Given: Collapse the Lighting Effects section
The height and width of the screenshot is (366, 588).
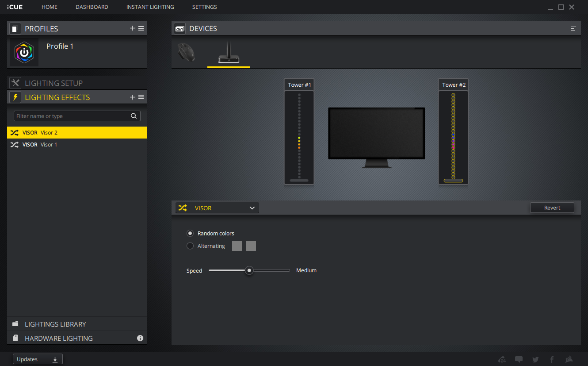Looking at the screenshot, I should coord(77,97).
